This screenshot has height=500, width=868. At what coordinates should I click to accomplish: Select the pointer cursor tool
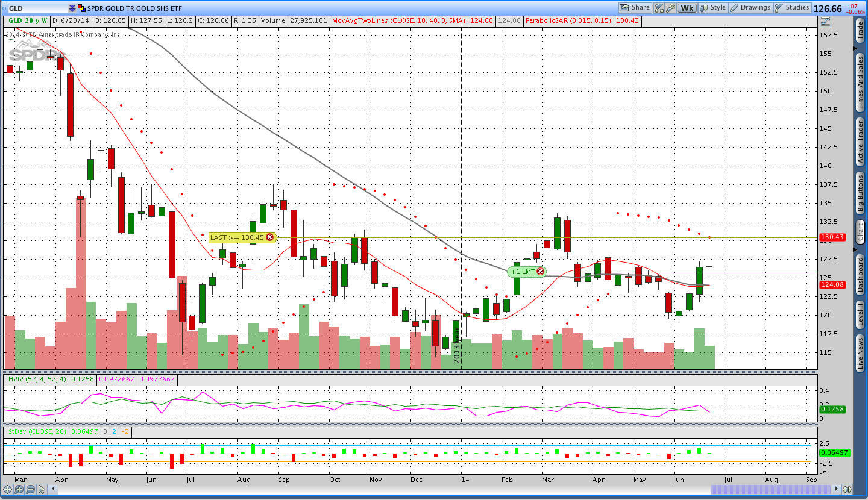coord(42,489)
